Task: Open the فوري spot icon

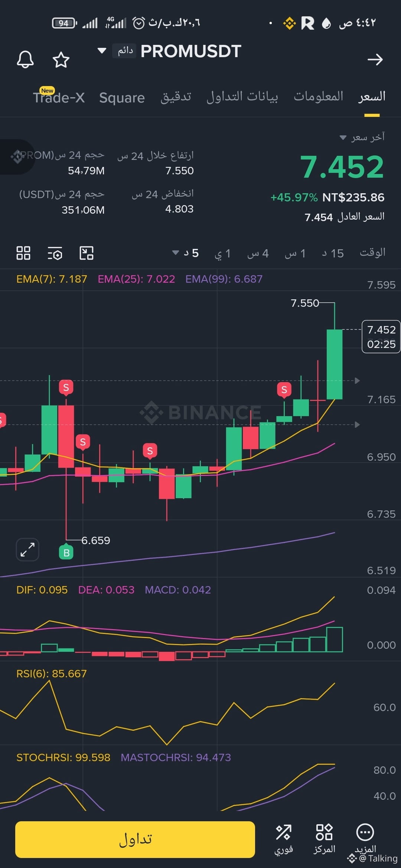Action: click(284, 839)
